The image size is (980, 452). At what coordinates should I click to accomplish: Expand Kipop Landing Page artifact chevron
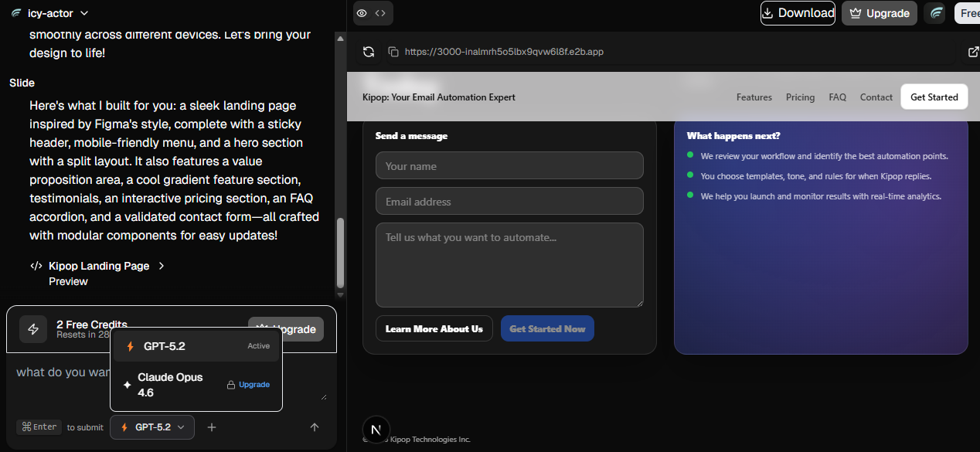click(x=162, y=266)
